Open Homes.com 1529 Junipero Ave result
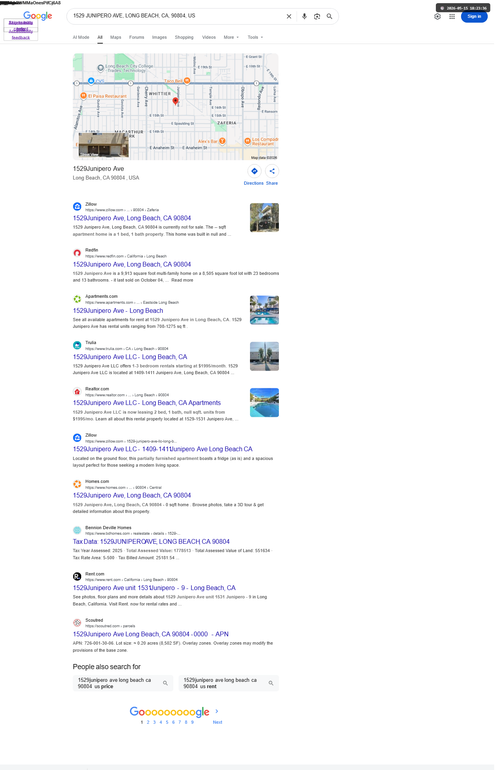The height and width of the screenshot is (770, 500). pyautogui.click(x=132, y=495)
